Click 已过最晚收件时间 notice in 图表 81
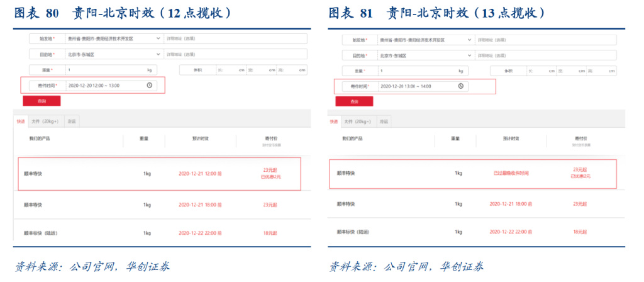 (x=511, y=173)
